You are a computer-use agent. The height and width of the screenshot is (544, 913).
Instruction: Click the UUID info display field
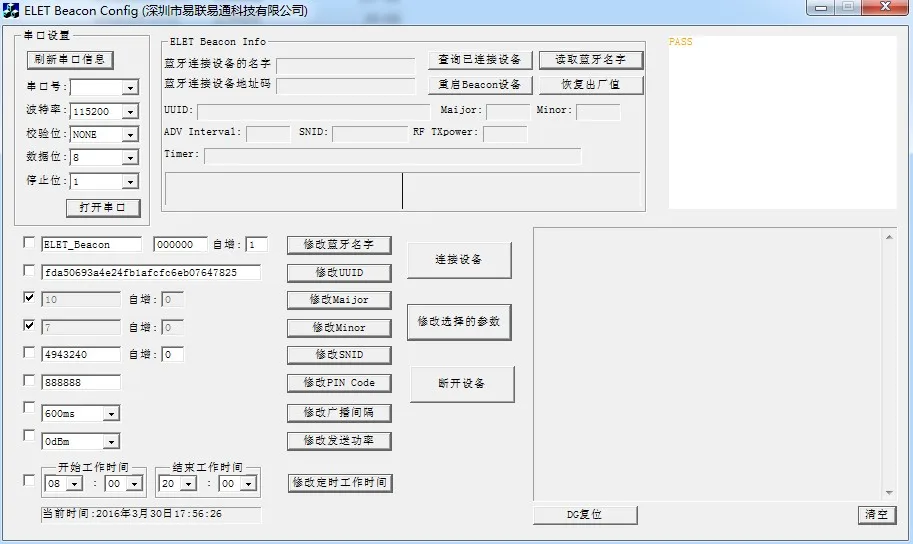pyautogui.click(x=314, y=112)
